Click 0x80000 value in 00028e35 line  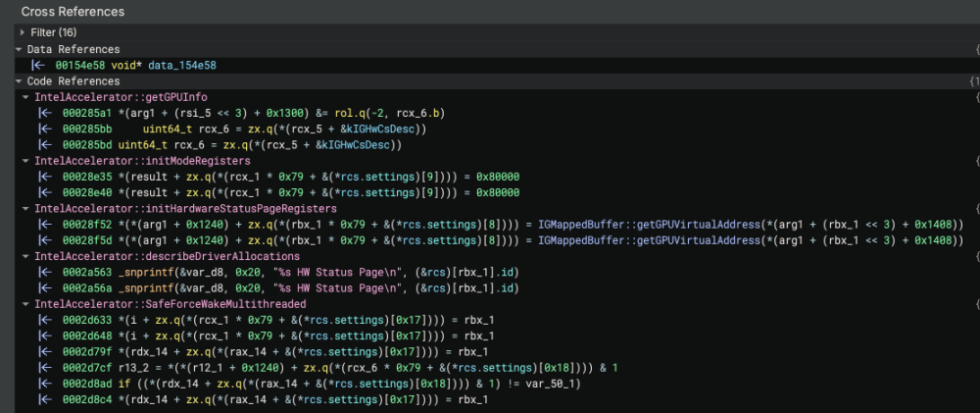[498, 178]
